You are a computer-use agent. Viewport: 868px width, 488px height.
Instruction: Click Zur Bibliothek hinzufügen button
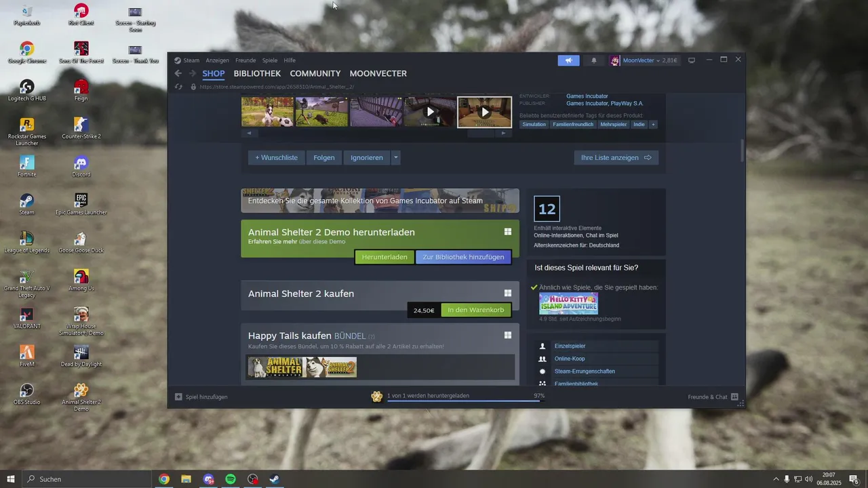pyautogui.click(x=463, y=257)
